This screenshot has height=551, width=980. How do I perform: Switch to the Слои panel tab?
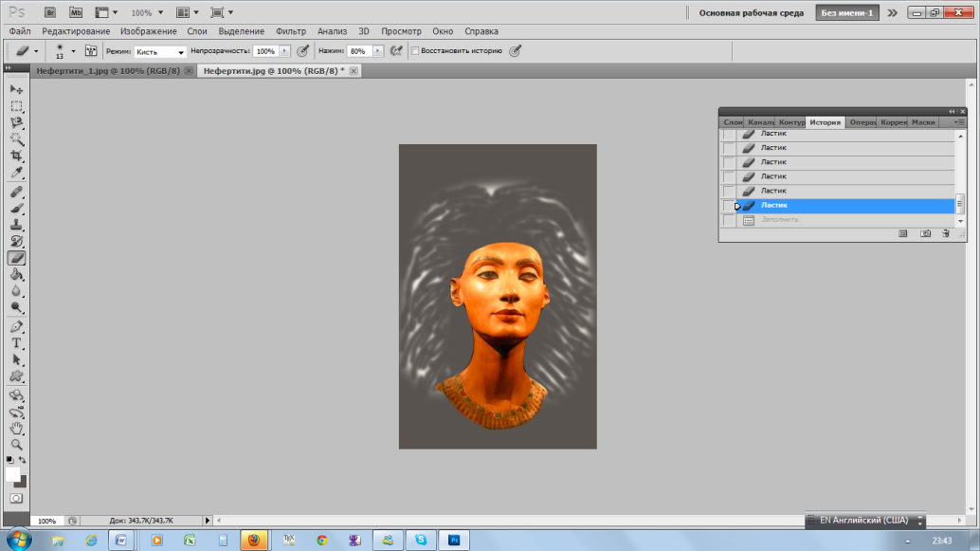733,122
